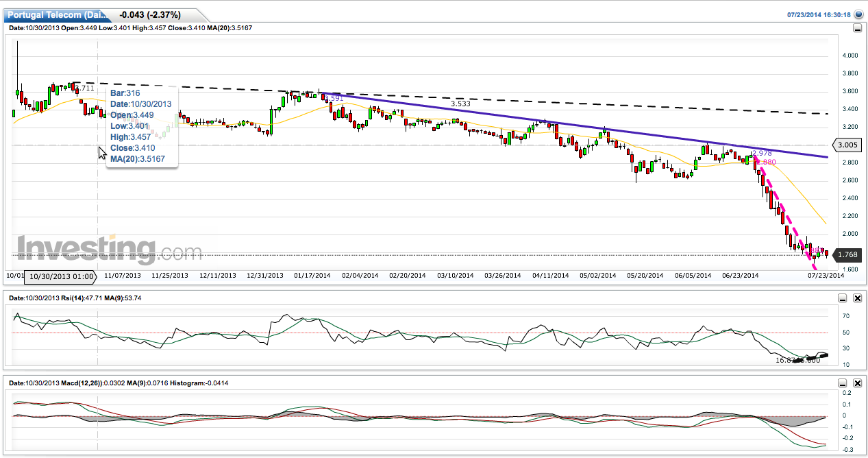Click the 02/04/2014 date on time axis
Viewport: 868px width, 458px height.
[x=360, y=276]
